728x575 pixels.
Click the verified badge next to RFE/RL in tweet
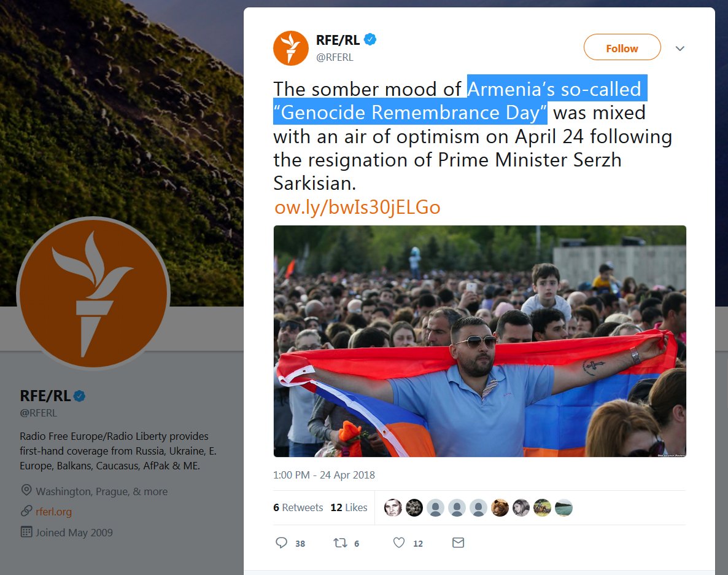370,40
